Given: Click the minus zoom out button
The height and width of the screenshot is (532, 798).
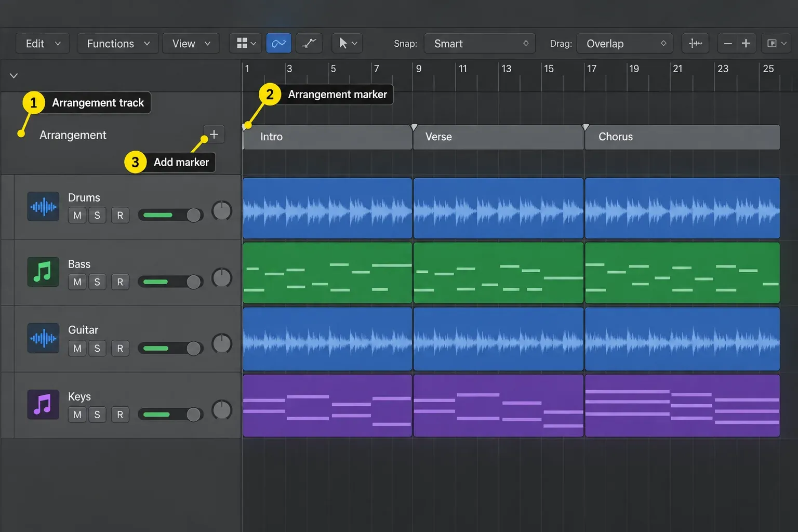Looking at the screenshot, I should [728, 44].
